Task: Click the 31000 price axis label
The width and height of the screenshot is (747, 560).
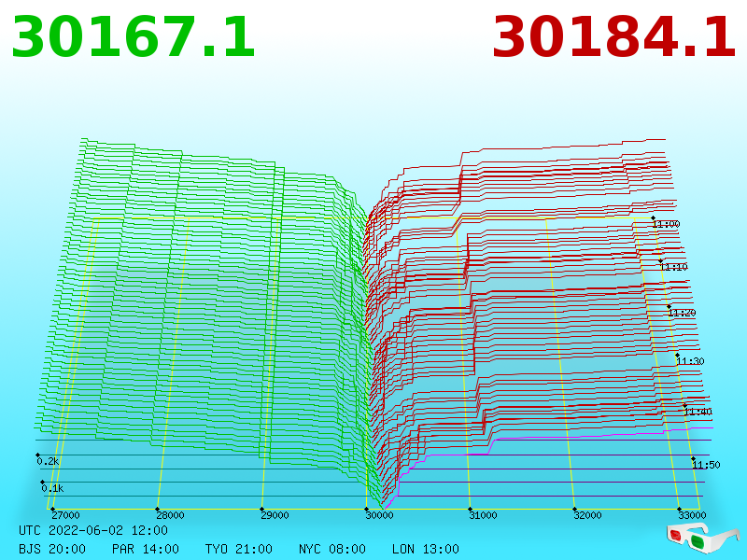Action: point(483,515)
